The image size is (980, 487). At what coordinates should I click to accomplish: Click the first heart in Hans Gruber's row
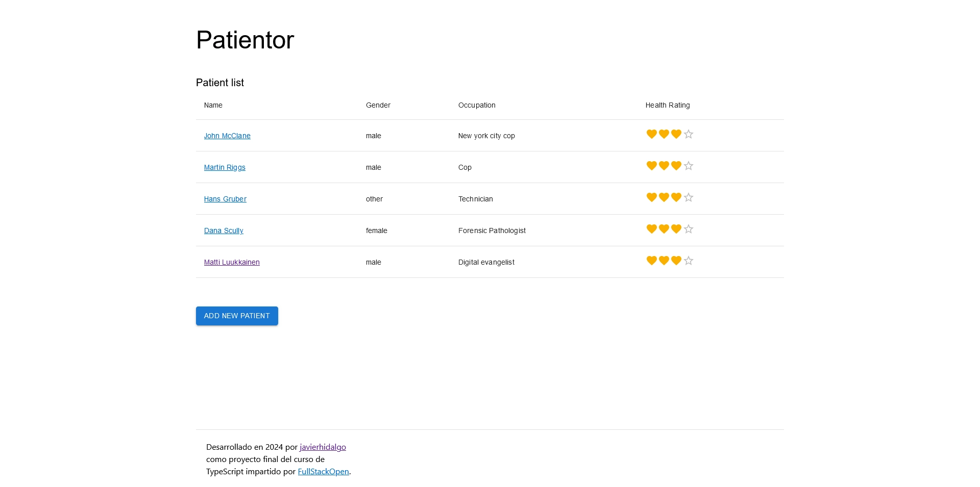652,197
